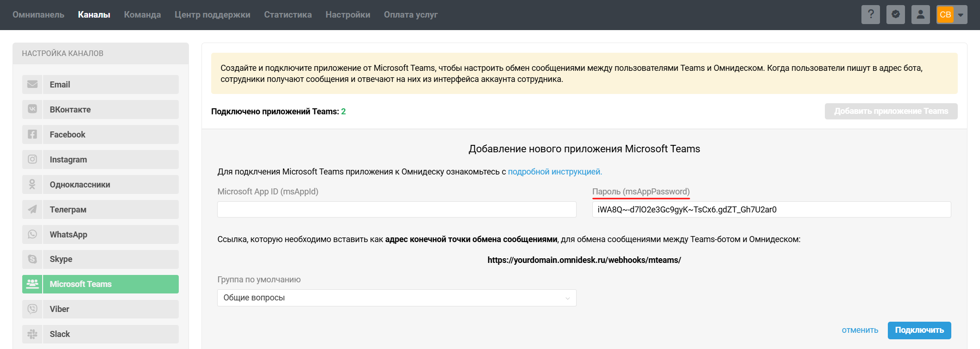Click the НАСТРОЙКА КАНАЛОВ heading
The image size is (980, 349).
coord(63,53)
